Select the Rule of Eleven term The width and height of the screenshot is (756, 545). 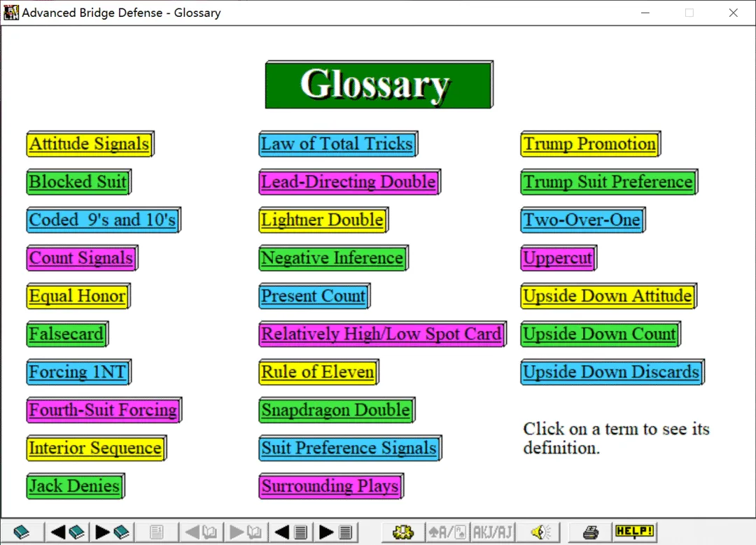click(x=318, y=372)
